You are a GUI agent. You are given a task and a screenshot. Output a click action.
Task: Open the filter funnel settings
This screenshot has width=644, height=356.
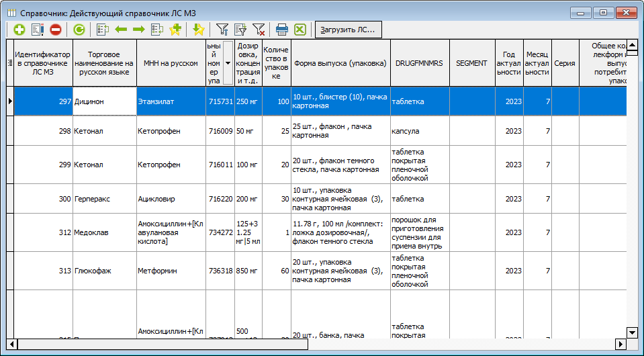(222, 30)
